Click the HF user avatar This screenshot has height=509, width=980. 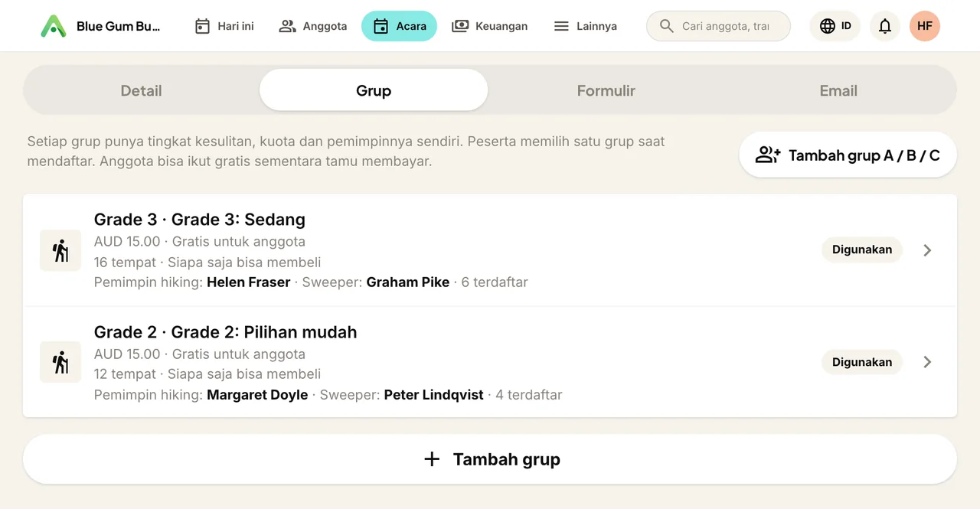point(925,26)
